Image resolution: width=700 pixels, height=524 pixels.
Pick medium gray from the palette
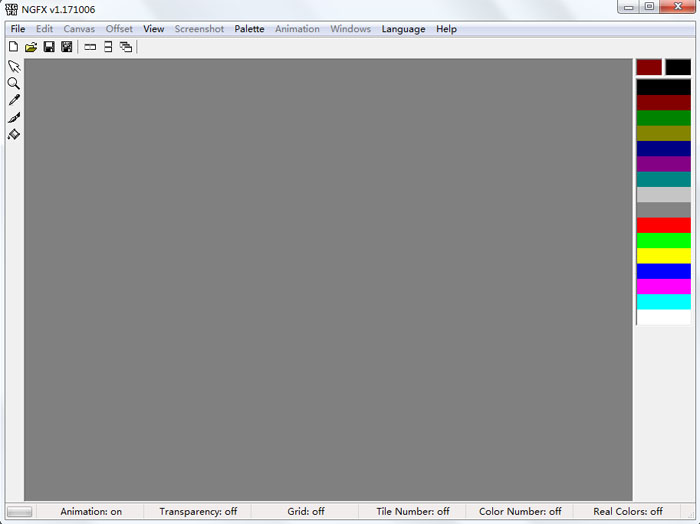664,210
